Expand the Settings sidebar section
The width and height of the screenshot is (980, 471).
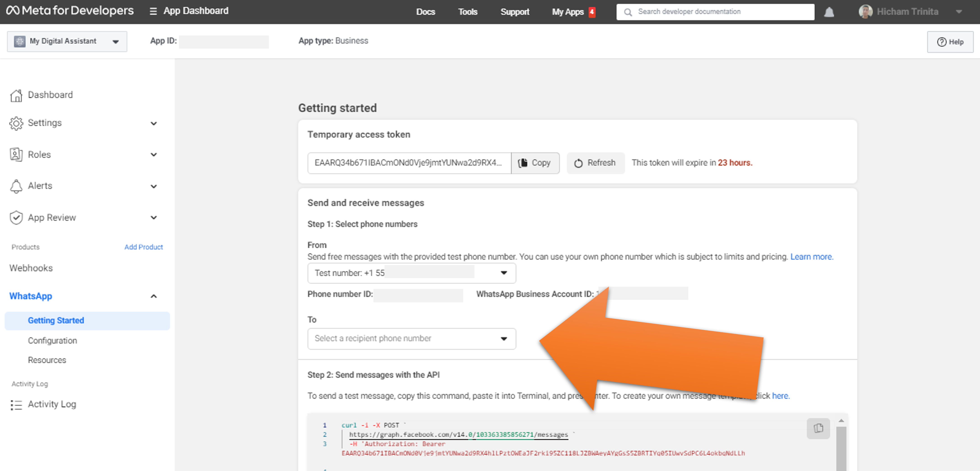pyautogui.click(x=154, y=123)
